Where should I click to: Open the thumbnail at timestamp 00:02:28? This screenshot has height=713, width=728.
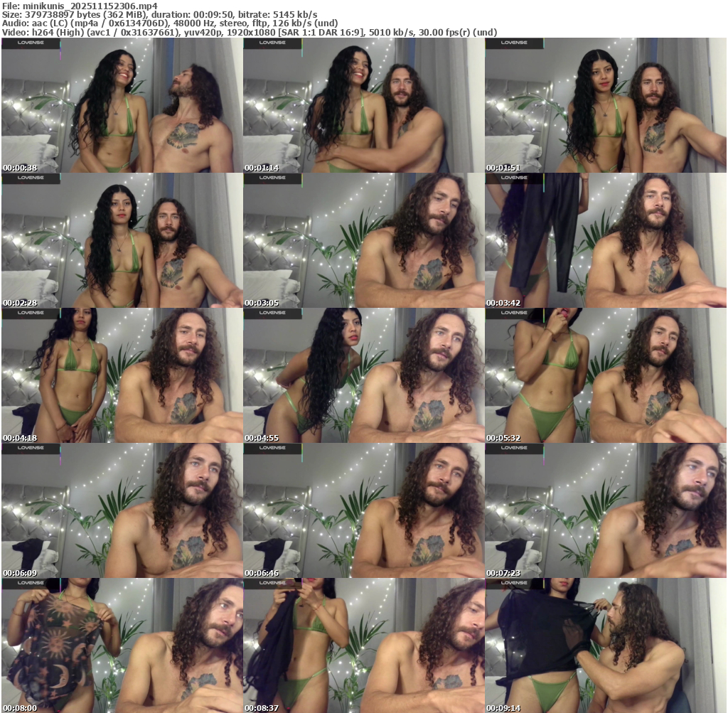(122, 240)
